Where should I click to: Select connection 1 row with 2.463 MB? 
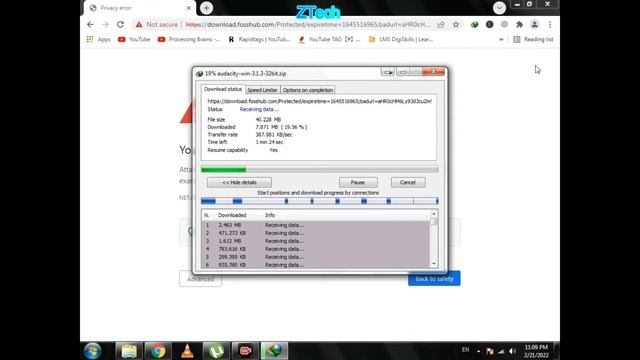coord(316,225)
